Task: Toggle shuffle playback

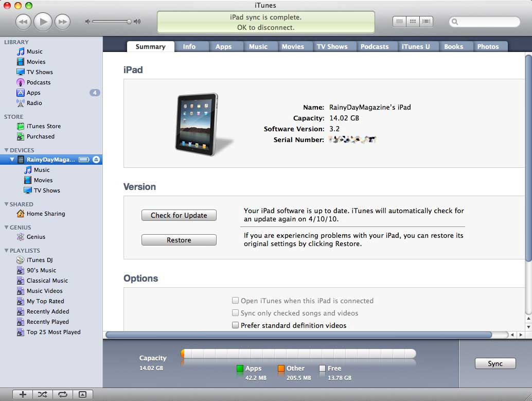Action: coord(43,394)
